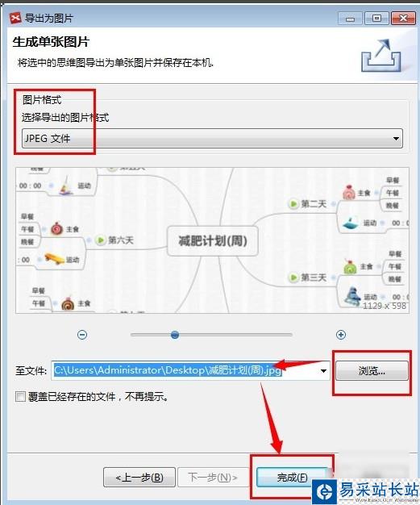420x505 pixels.
Task: Click inside the 至文件 path field
Action: click(x=190, y=371)
